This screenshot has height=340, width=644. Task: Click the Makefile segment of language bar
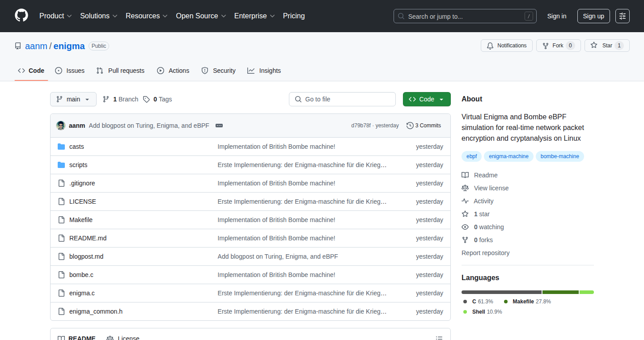coord(561,292)
